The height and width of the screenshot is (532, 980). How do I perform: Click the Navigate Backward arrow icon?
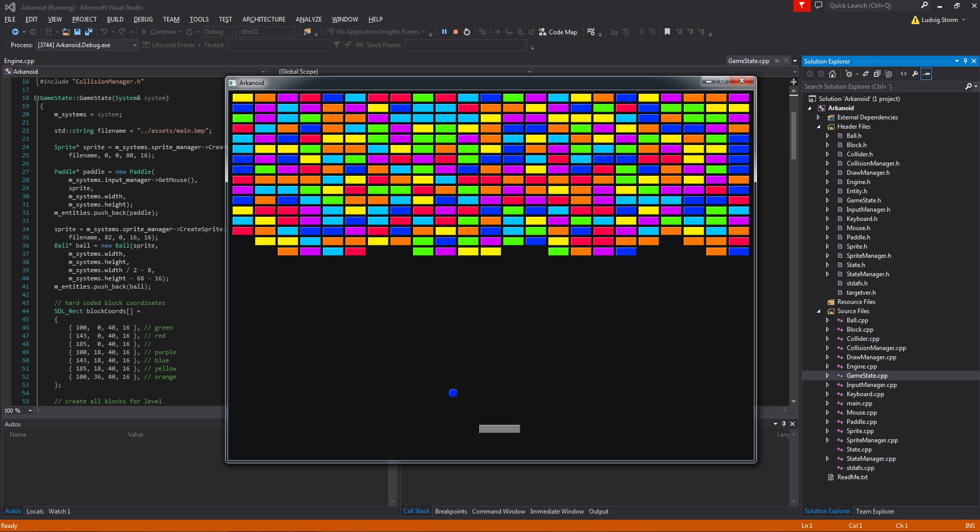tap(15, 32)
